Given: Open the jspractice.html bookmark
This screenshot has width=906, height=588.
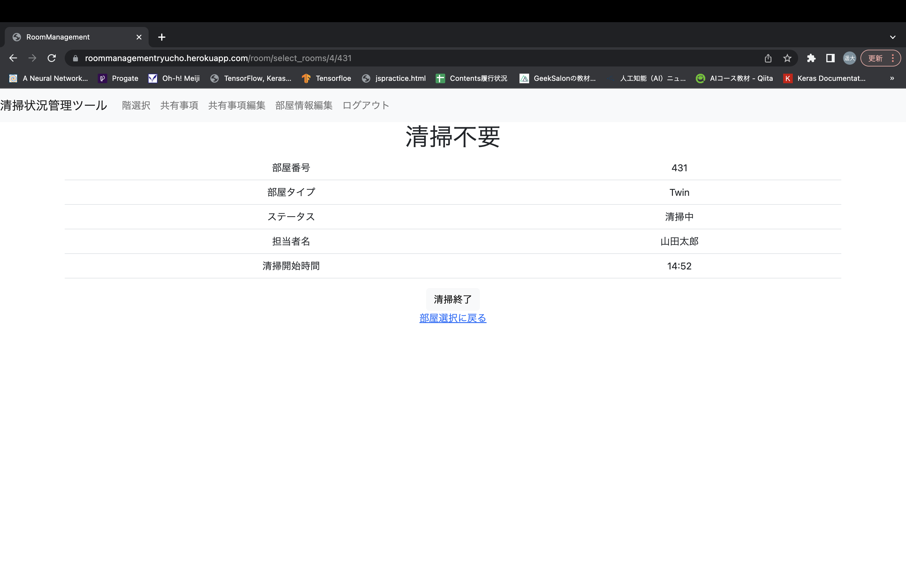Looking at the screenshot, I should (394, 78).
